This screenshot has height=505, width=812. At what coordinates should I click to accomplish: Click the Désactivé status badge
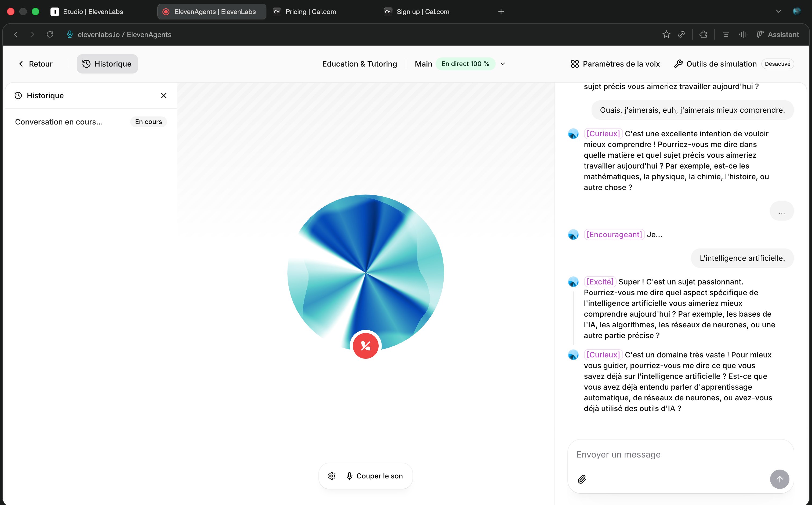(778, 64)
